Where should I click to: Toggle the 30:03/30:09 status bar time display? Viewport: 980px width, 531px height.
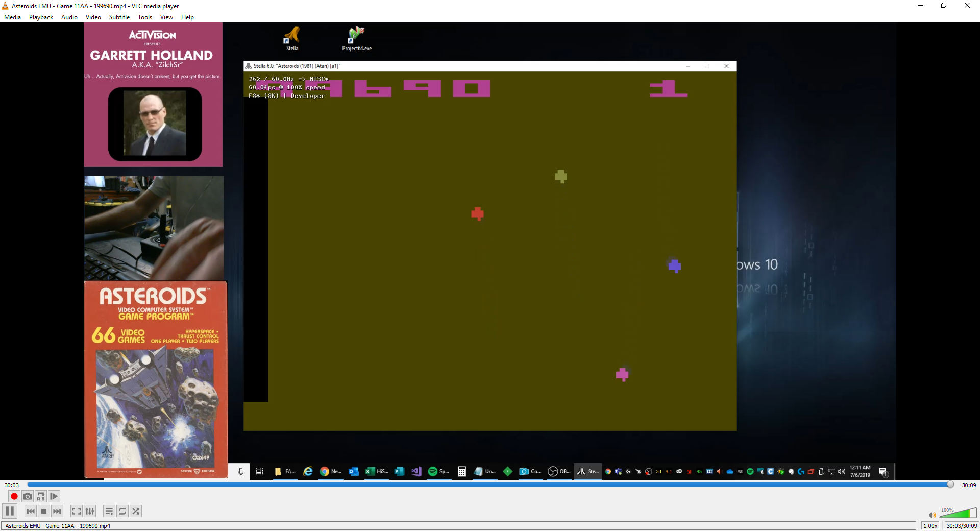point(962,526)
